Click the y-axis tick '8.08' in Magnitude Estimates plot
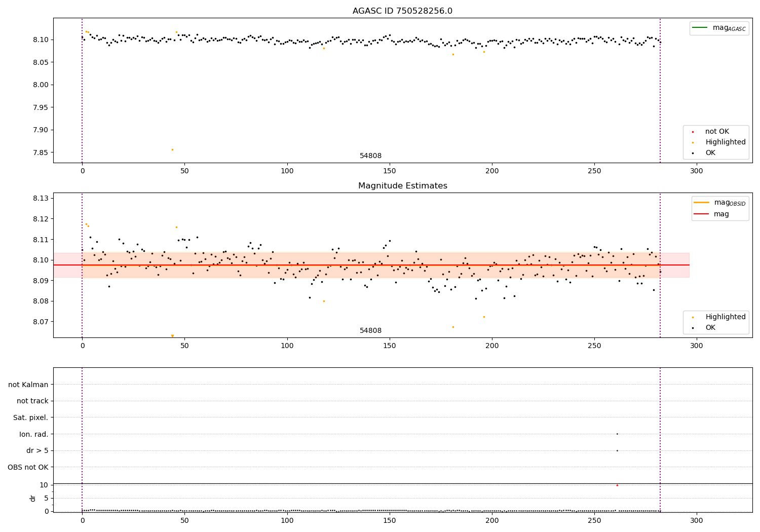The image size is (760, 532). pyautogui.click(x=41, y=301)
